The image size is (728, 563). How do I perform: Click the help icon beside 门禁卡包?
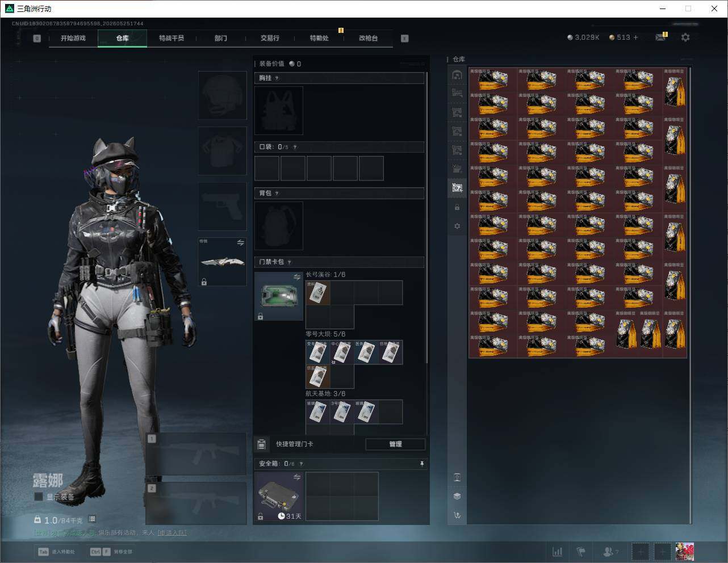(290, 262)
